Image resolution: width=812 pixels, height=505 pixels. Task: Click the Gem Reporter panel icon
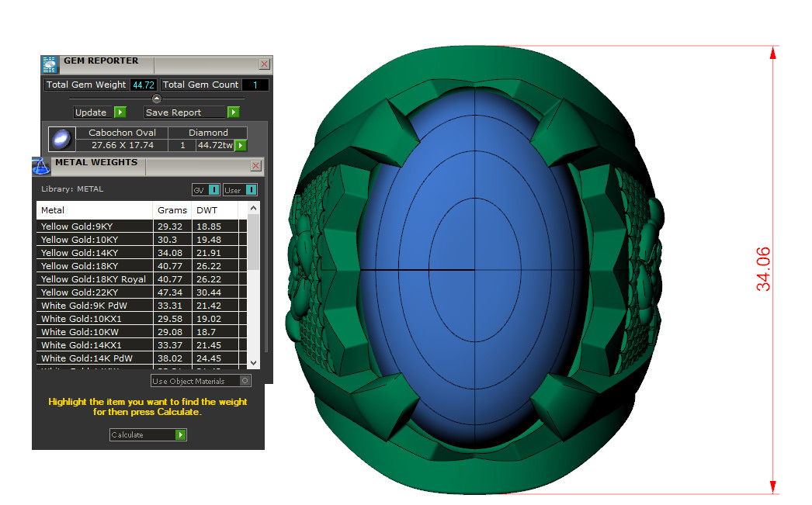[50, 64]
